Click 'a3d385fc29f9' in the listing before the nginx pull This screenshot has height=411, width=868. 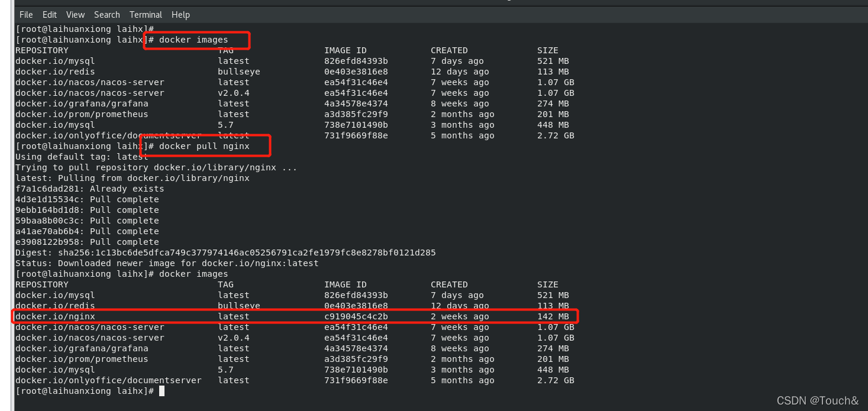pyautogui.click(x=356, y=114)
